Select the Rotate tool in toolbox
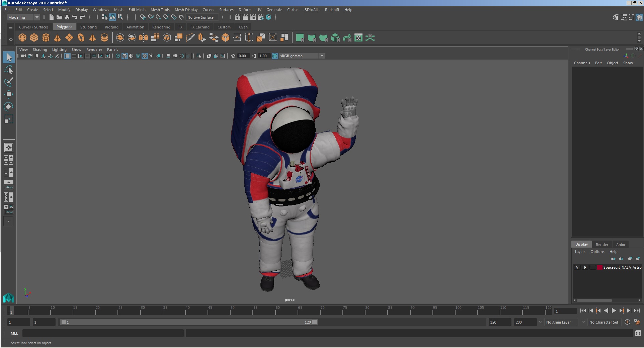This screenshot has width=644, height=348. click(x=9, y=107)
